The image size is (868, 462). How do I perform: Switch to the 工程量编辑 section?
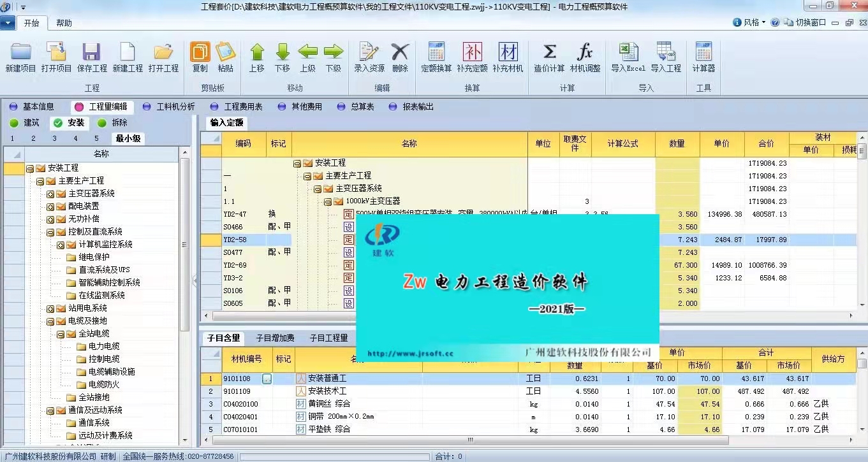click(101, 107)
